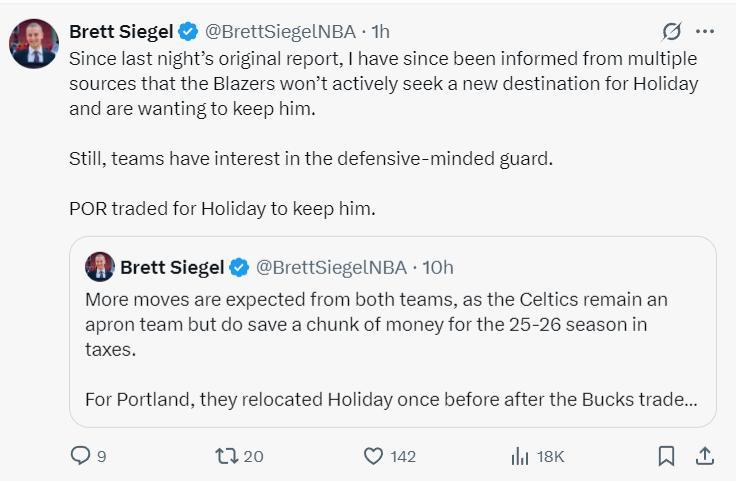The height and width of the screenshot is (481, 736).
Task: Click the 1h timestamp link
Action: (x=380, y=31)
